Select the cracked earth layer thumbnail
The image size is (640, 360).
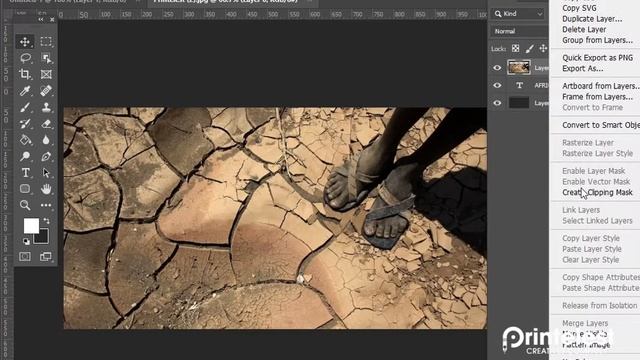(519, 67)
